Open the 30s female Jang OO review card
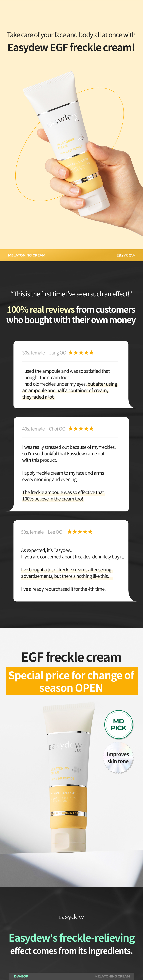The height and width of the screenshot is (980, 143). coord(71,375)
